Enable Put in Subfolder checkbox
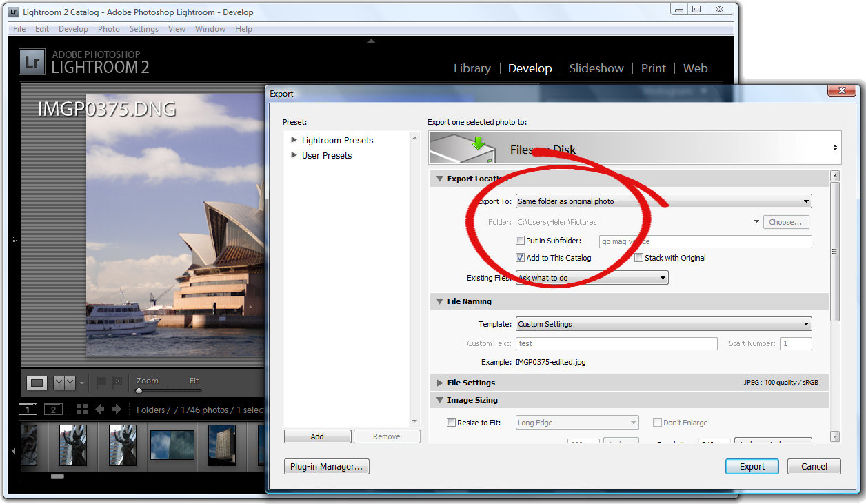 (x=521, y=241)
